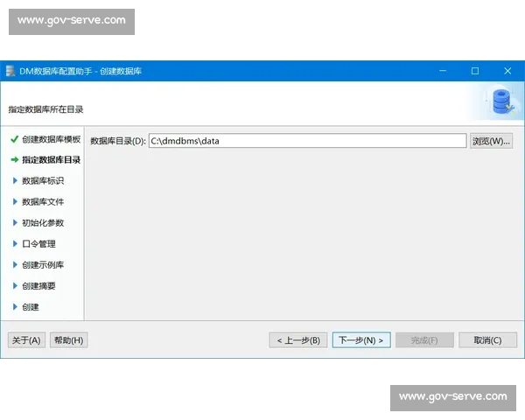Minimize the DM database assistant window

(x=443, y=71)
